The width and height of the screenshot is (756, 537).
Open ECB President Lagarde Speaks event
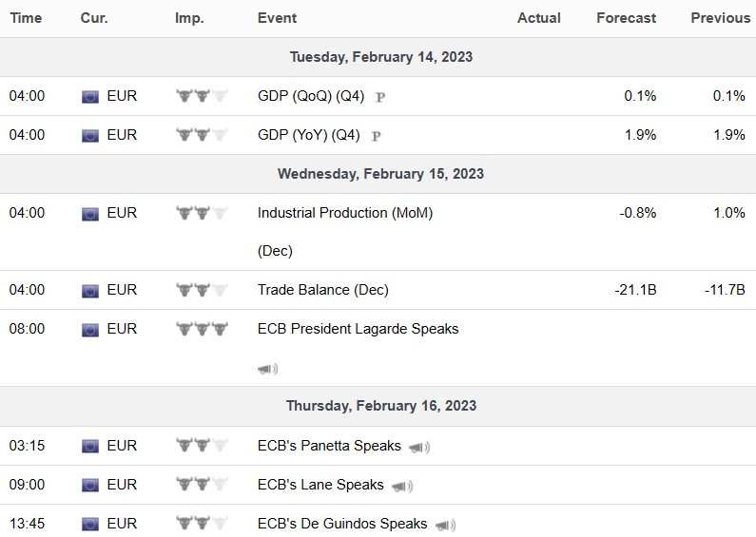[x=359, y=329]
